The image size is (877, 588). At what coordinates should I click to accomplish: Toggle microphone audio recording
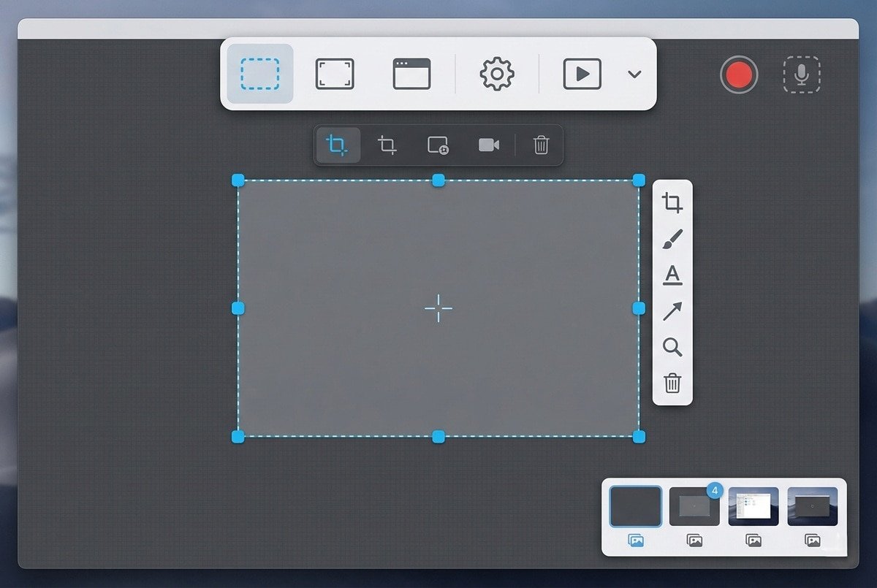[x=802, y=75]
